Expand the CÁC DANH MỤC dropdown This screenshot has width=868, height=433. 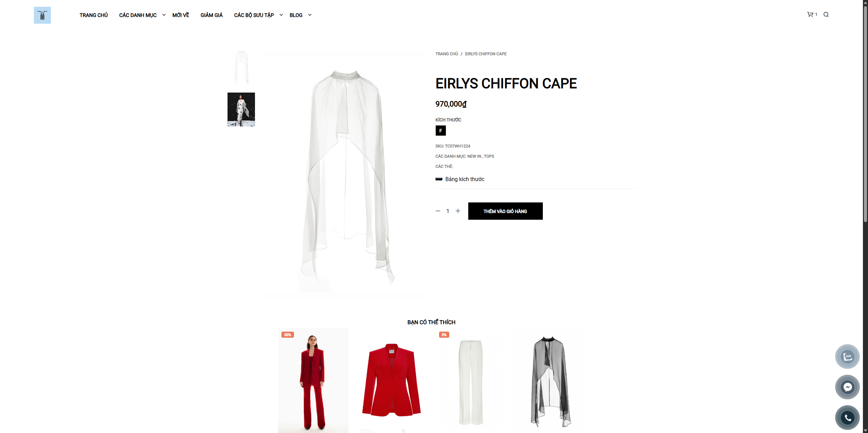click(164, 15)
